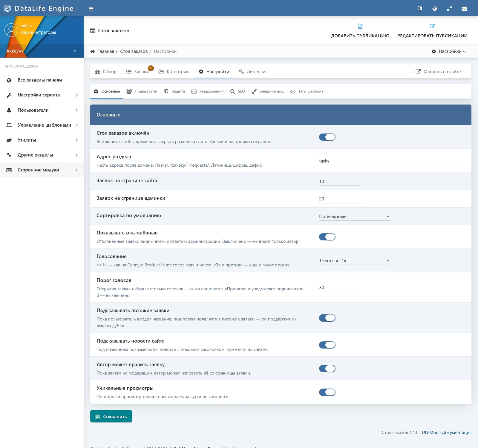The width and height of the screenshot is (478, 448).
Task: Click the document icon above Добавить публикацию
Action: pos(360,26)
